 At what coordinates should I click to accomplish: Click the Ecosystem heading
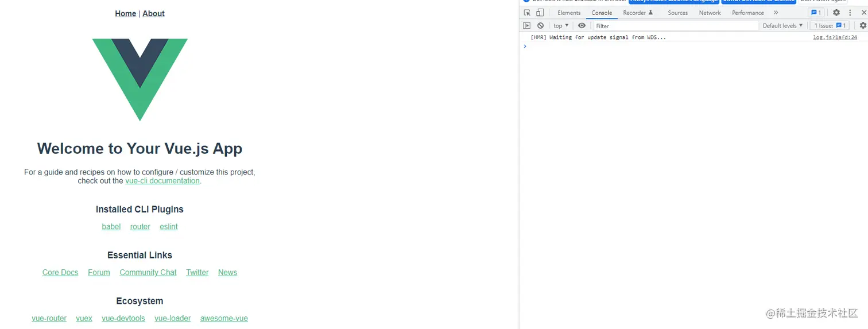pos(139,301)
